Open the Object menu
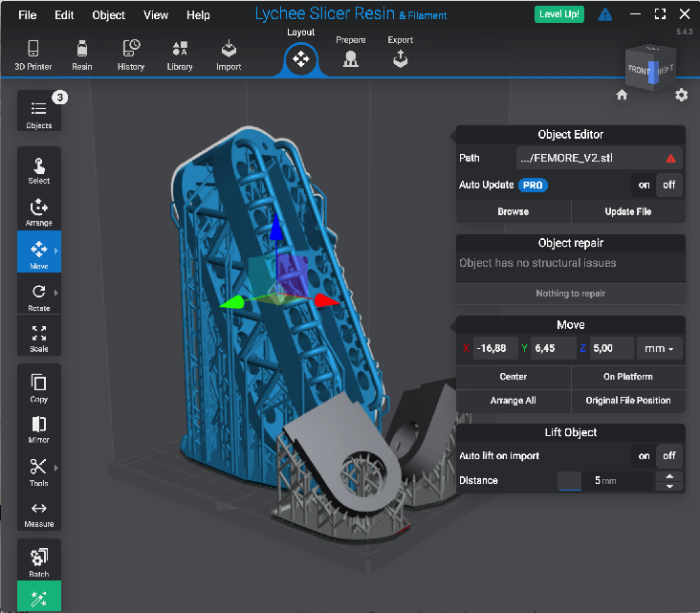Image resolution: width=700 pixels, height=613 pixels. [108, 14]
